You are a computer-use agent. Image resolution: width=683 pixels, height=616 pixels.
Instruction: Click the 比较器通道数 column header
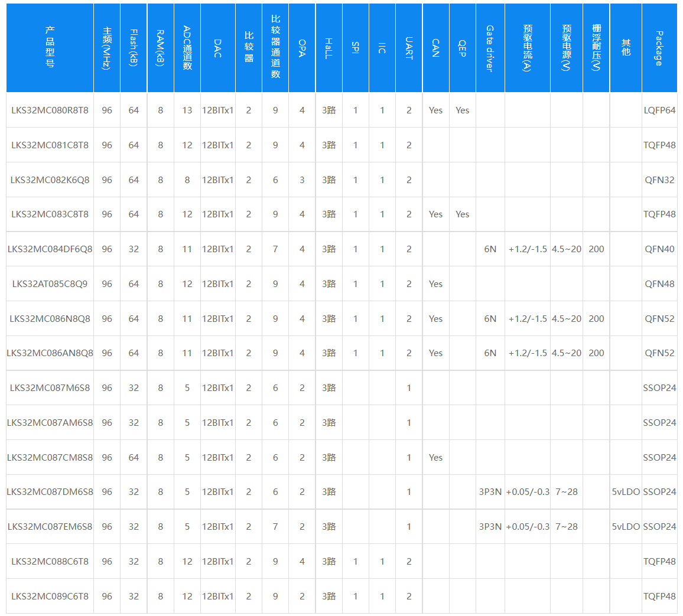(275, 47)
